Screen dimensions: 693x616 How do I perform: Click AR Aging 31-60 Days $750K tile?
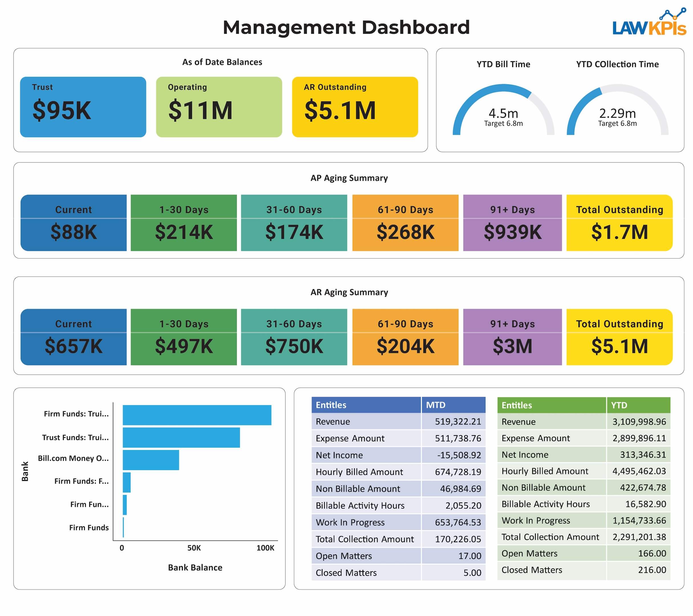294,337
